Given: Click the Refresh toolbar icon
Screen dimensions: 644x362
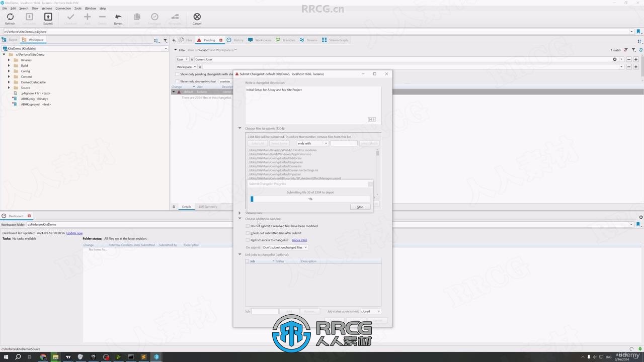Looking at the screenshot, I should tap(10, 19).
